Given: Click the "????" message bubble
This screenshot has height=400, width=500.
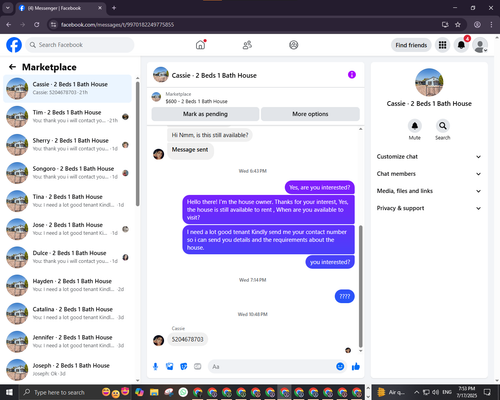Looking at the screenshot, I should pyautogui.click(x=345, y=296).
